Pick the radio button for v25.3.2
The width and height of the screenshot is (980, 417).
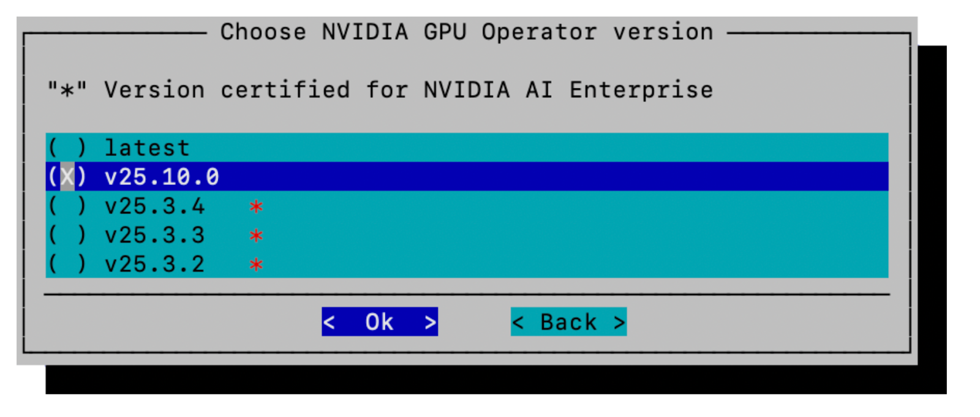point(67,265)
